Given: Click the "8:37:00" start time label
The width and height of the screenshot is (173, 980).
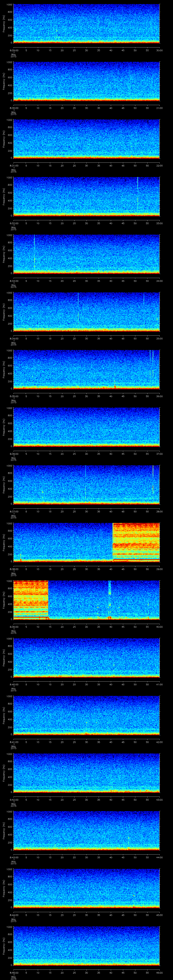Looking at the screenshot, I should (14, 512).
